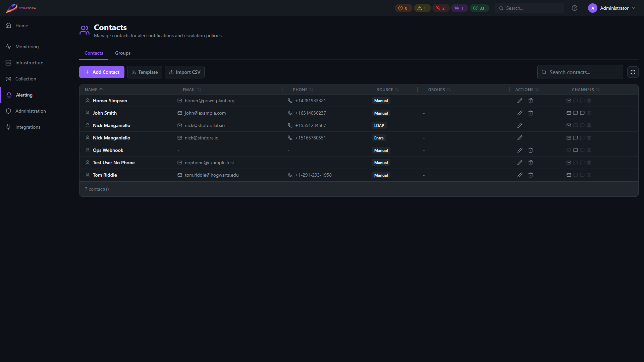Delete the Tom Riddle contact
Screen dimensions: 644x362
pos(531,175)
